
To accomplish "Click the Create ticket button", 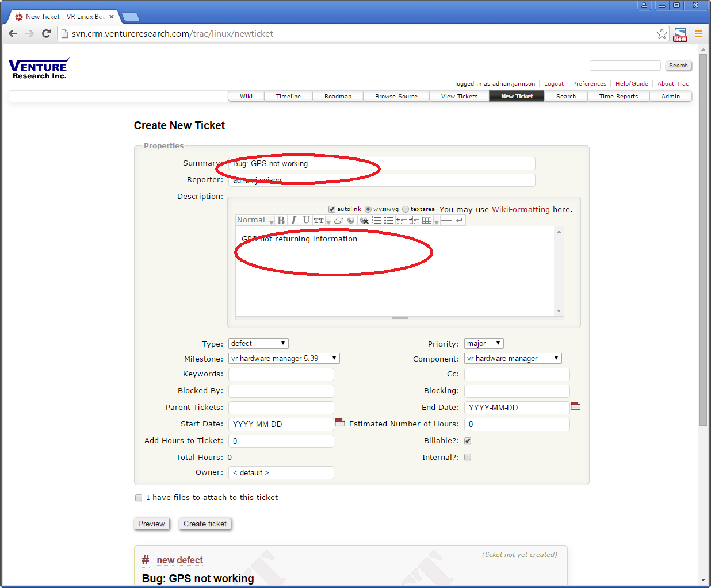I will pyautogui.click(x=205, y=524).
